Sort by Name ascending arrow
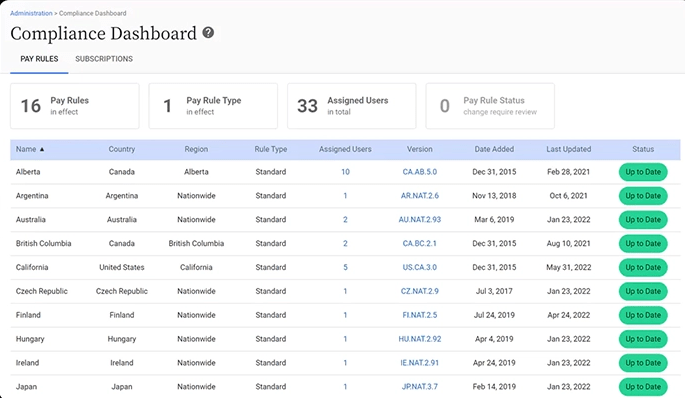Image resolution: width=685 pixels, height=398 pixels. pyautogui.click(x=42, y=149)
